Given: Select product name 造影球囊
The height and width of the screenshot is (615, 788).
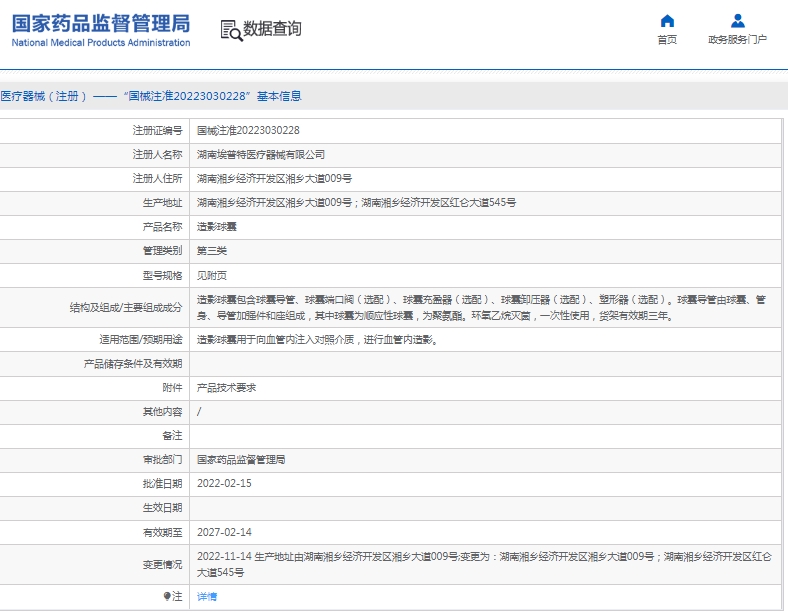Looking at the screenshot, I should click(x=217, y=227).
